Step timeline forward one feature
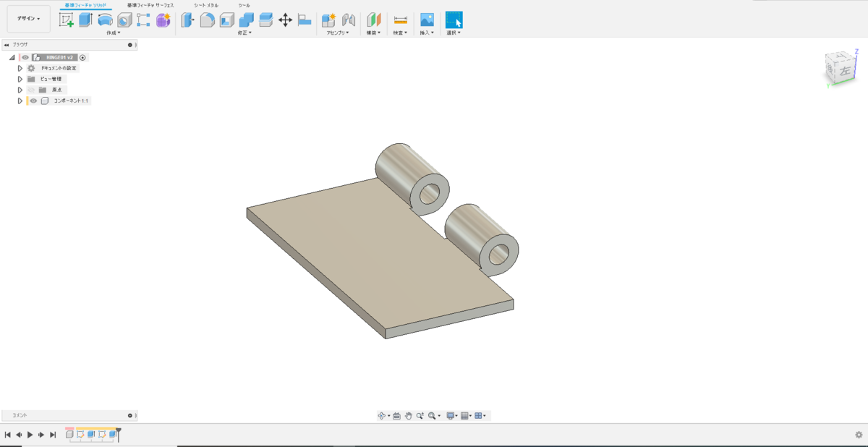Viewport: 868px width, 447px height. (41, 435)
